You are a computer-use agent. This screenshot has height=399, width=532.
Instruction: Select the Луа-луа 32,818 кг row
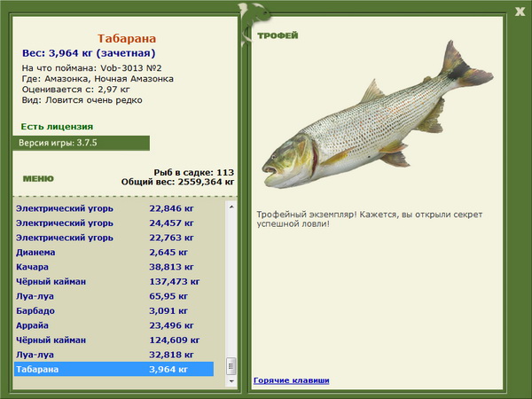(x=114, y=354)
